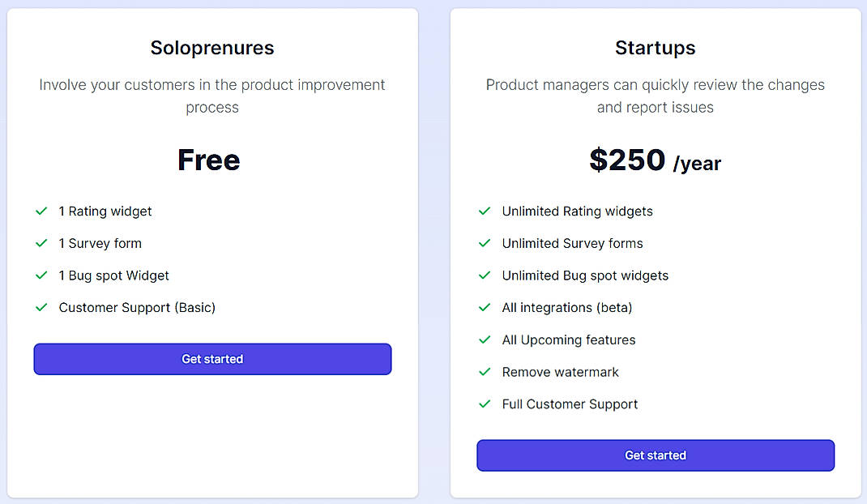Screen dimensions: 867x504
Task: Click checkmark beside Unlimited Survey forms
Action: click(x=485, y=243)
